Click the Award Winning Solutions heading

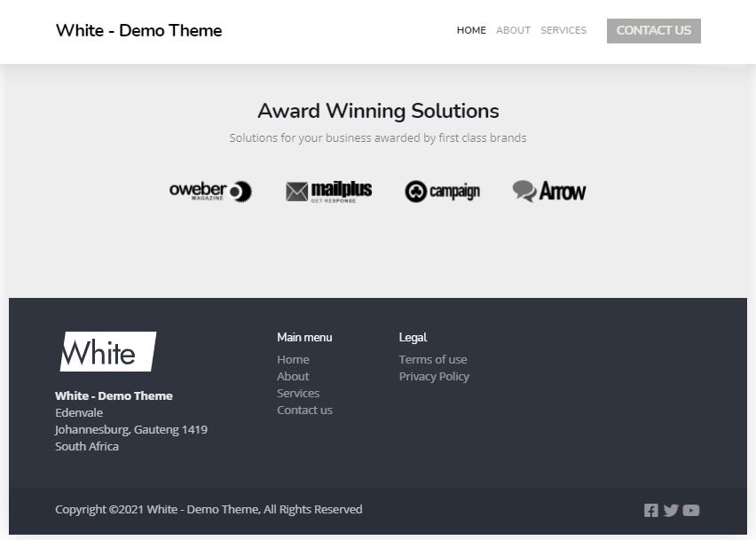click(x=379, y=111)
